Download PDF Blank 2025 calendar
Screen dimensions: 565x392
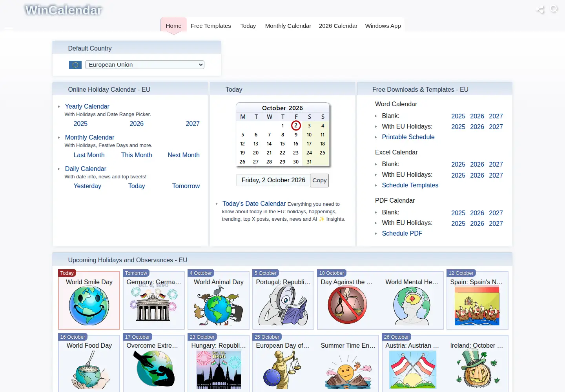coord(458,213)
